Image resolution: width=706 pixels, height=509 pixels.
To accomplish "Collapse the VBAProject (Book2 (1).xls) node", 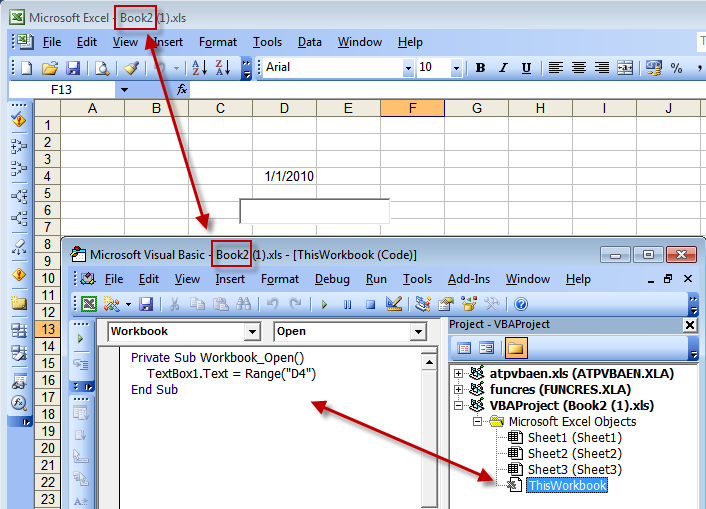I will point(459,406).
